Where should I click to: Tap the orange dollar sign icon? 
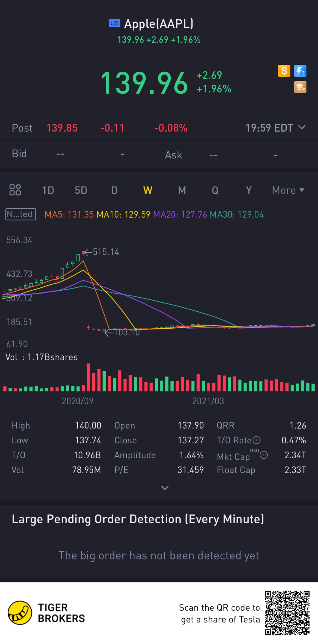pyautogui.click(x=284, y=71)
